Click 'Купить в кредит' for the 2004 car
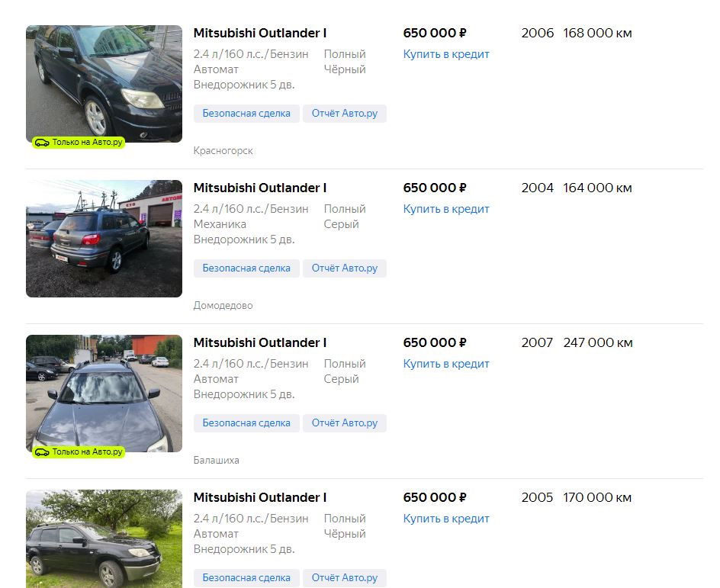This screenshot has height=588, width=720. (446, 209)
